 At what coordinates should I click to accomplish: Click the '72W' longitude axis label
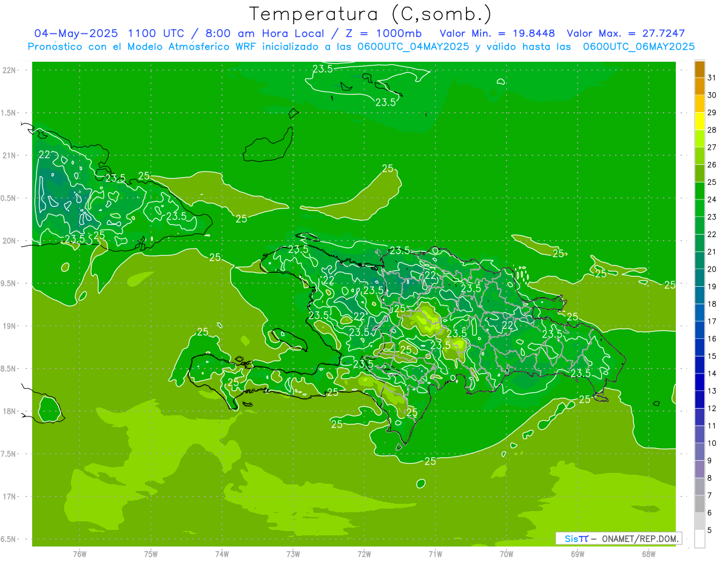click(x=364, y=554)
